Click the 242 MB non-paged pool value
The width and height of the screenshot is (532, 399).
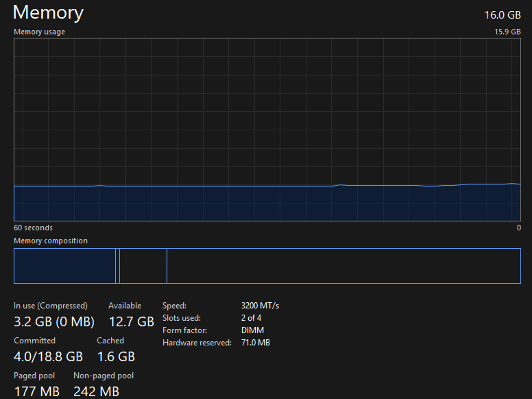[x=96, y=391]
